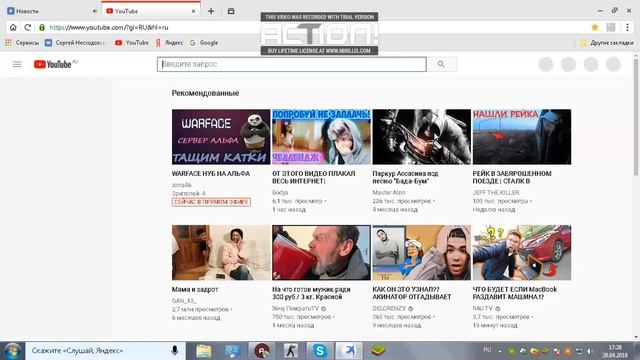This screenshot has width=640, height=360.
Task: Click the "СЕЙЧАС В ПРЯМОМ ЭФИРЕ" live badge
Action: tap(211, 202)
